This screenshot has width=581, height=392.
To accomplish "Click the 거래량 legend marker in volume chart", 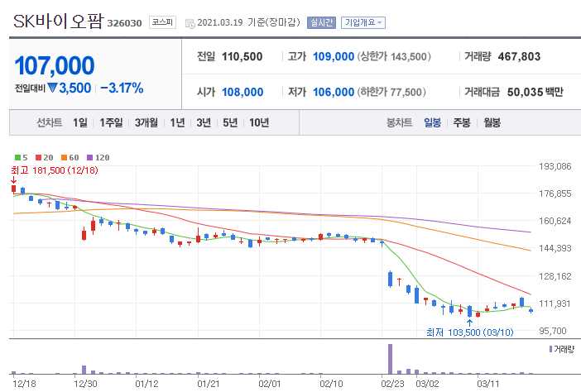I will tap(550, 349).
